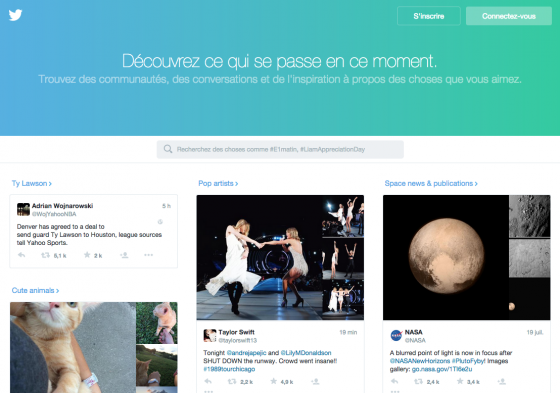This screenshot has height=393, width=560.
Task: Open the Cute animals category link
Action: (35, 290)
